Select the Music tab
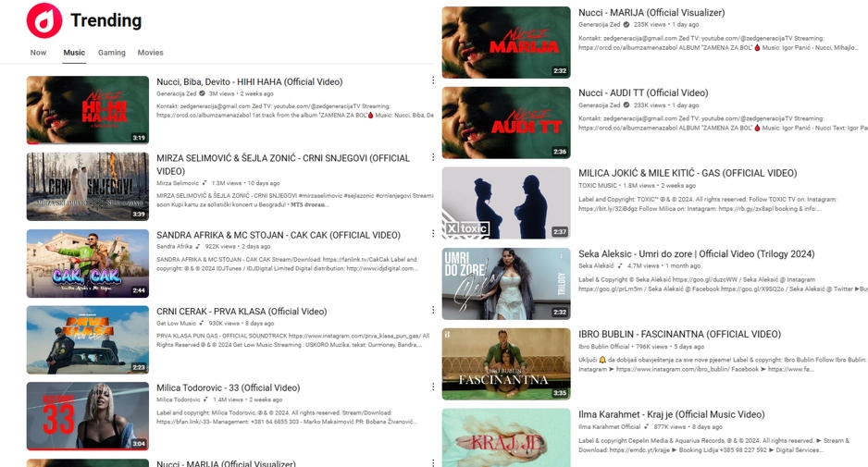This screenshot has width=868, height=467. 74,53
